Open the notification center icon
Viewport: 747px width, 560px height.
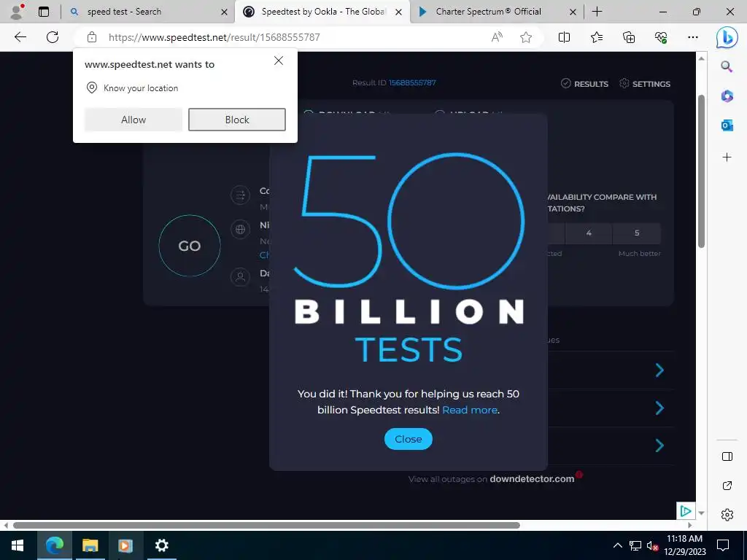(723, 545)
